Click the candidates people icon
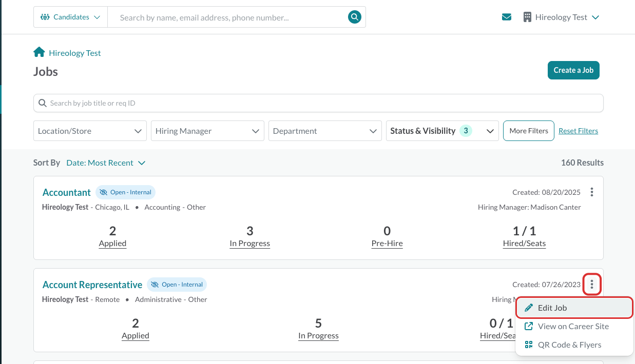This screenshot has width=635, height=364. tap(45, 17)
